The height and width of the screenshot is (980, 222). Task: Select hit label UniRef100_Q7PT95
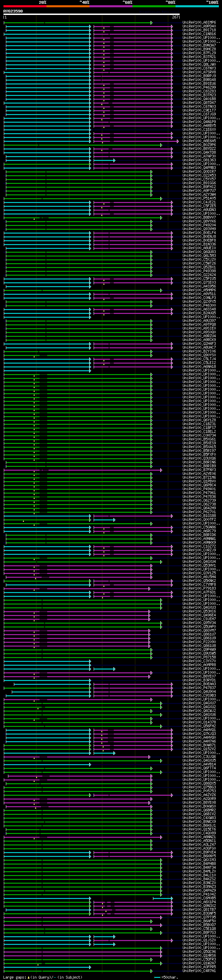199,917
